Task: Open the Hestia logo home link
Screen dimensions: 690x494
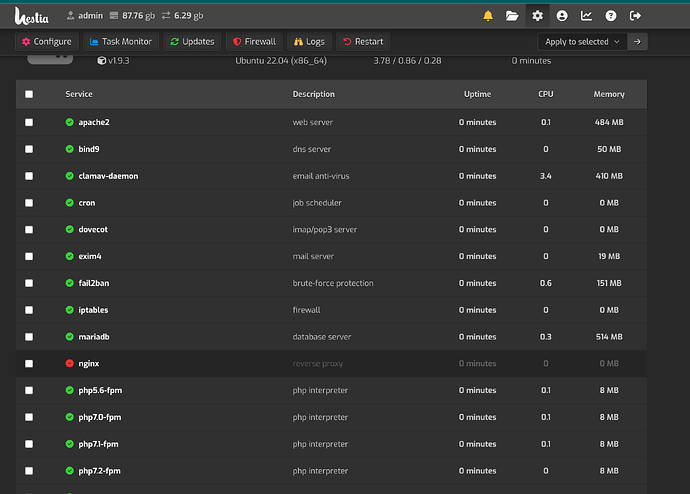Action: (31, 16)
